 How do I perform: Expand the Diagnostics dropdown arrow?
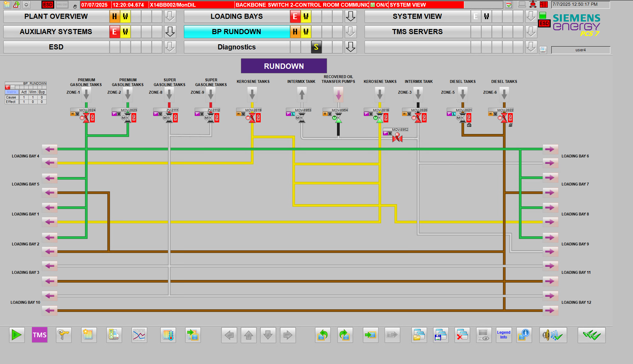click(351, 47)
